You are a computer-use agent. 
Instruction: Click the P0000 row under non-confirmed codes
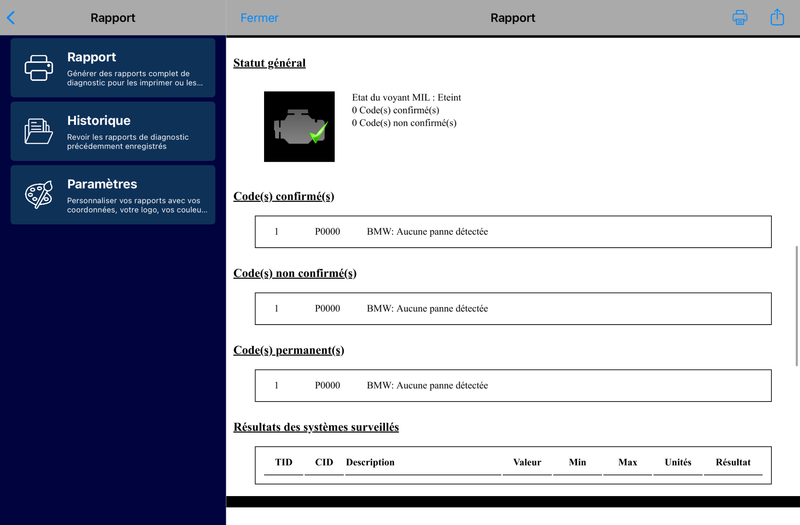(x=513, y=309)
